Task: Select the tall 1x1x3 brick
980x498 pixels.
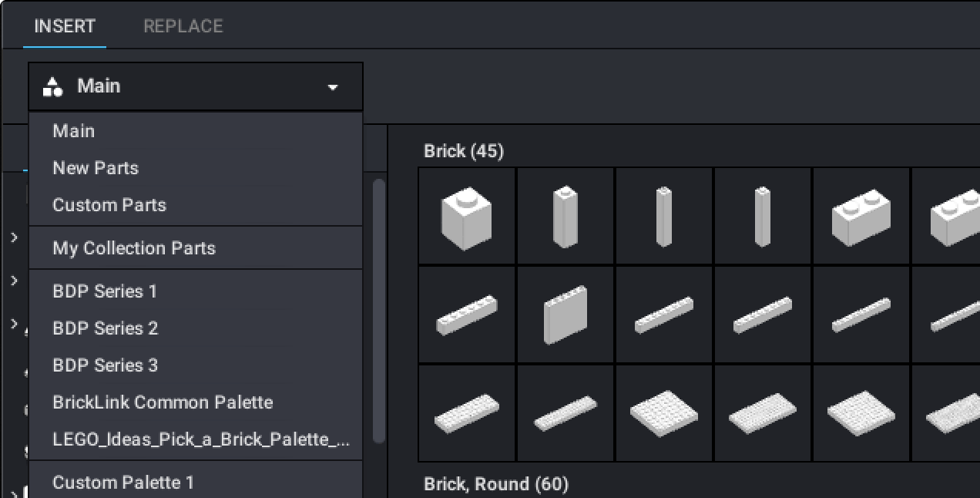Action: (565, 216)
